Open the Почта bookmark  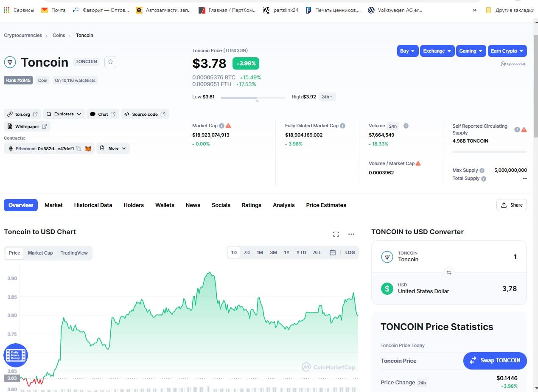[53, 10]
